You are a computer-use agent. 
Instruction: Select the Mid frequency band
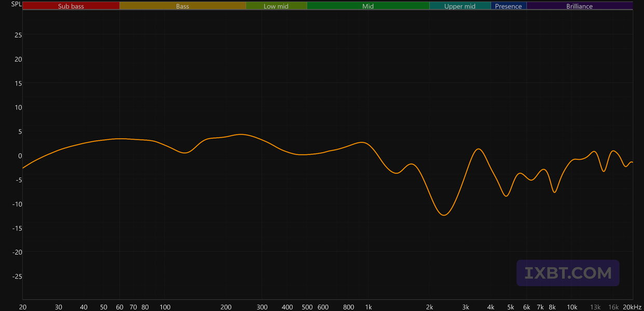click(368, 6)
